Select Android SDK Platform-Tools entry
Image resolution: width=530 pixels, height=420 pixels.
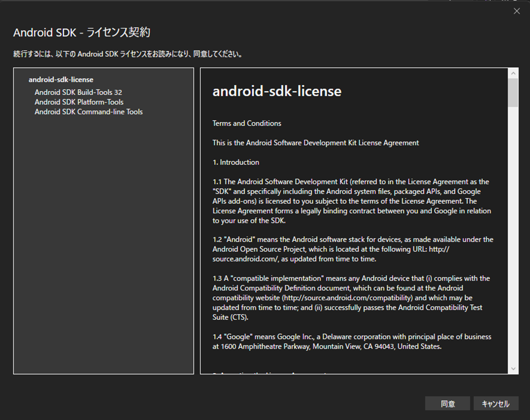click(x=79, y=102)
